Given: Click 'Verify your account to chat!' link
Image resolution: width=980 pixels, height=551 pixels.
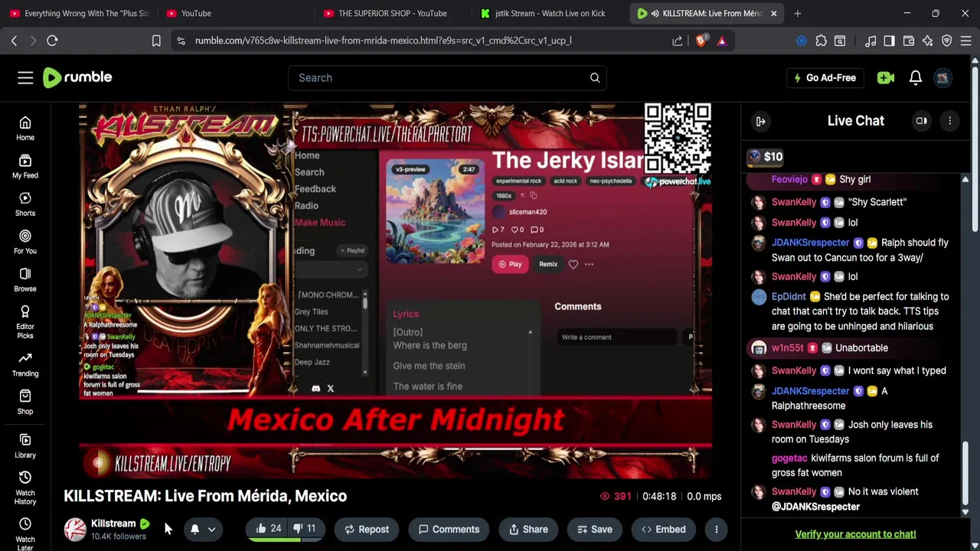Looking at the screenshot, I should coord(855,534).
